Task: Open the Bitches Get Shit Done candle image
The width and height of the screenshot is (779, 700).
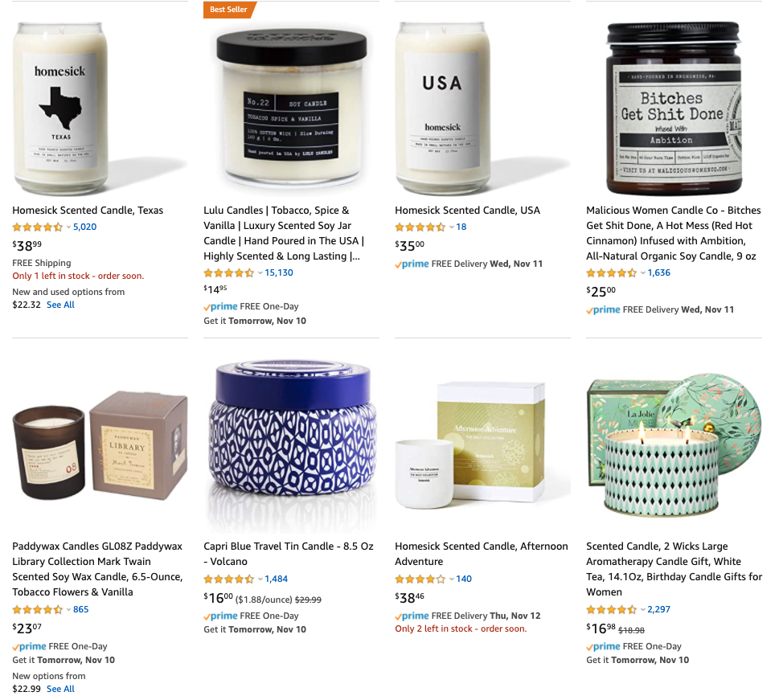Action: (x=674, y=108)
